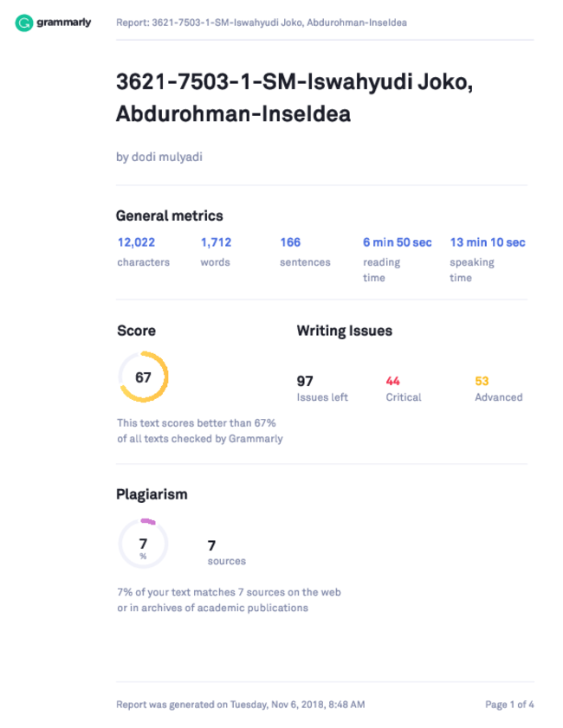This screenshot has height=728, width=563.
Task: Click the 166 sentences metric
Action: tap(290, 242)
